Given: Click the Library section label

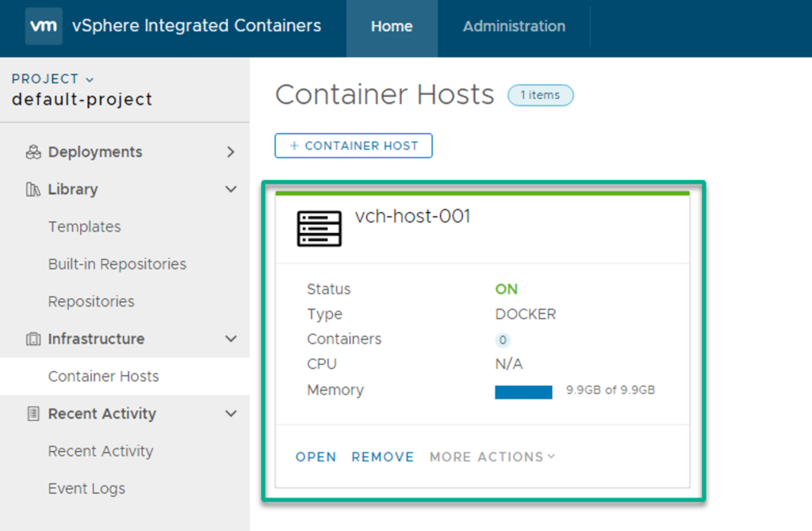Looking at the screenshot, I should click(x=73, y=189).
